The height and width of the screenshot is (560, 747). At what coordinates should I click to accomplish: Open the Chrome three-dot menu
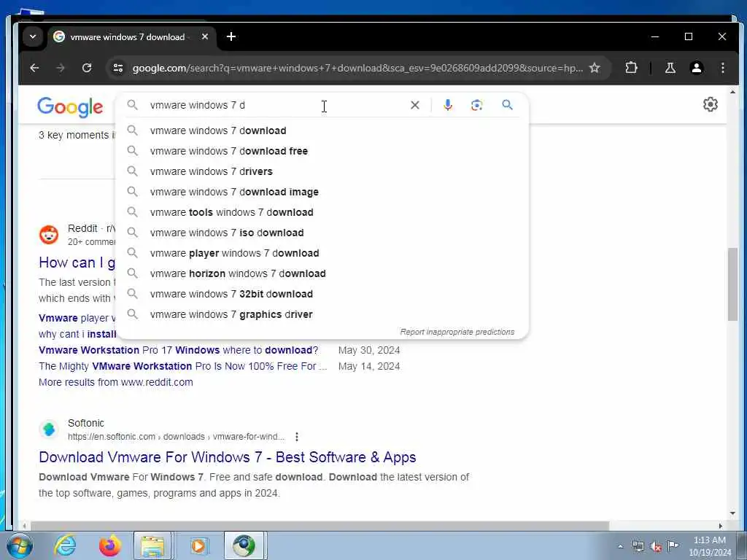tap(723, 68)
